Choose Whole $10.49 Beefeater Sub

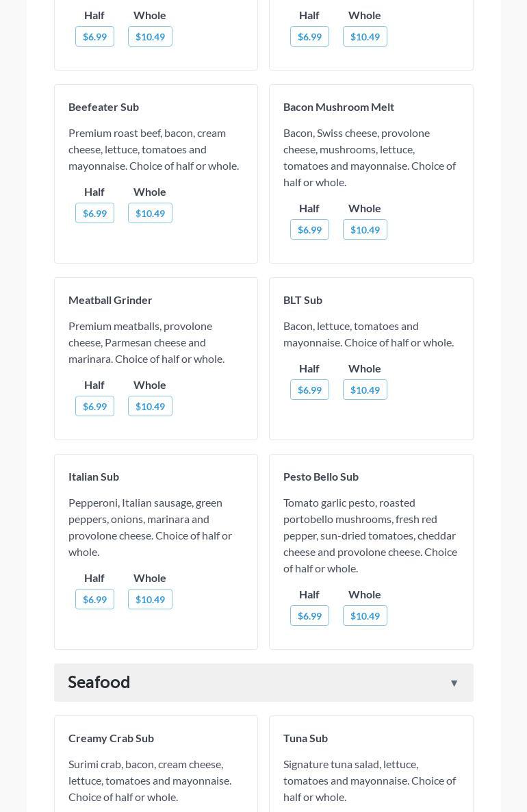pos(150,213)
